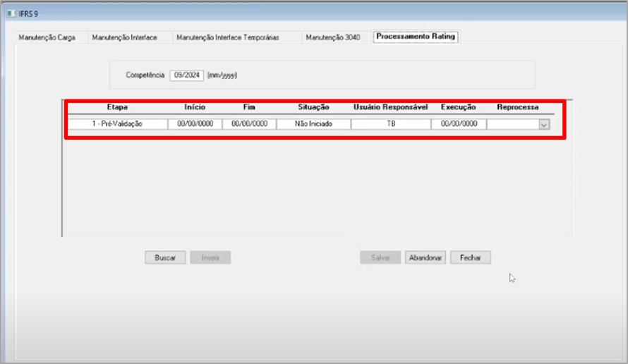Click the 'TB' responsible user cell
The image size is (628, 364).
[391, 124]
